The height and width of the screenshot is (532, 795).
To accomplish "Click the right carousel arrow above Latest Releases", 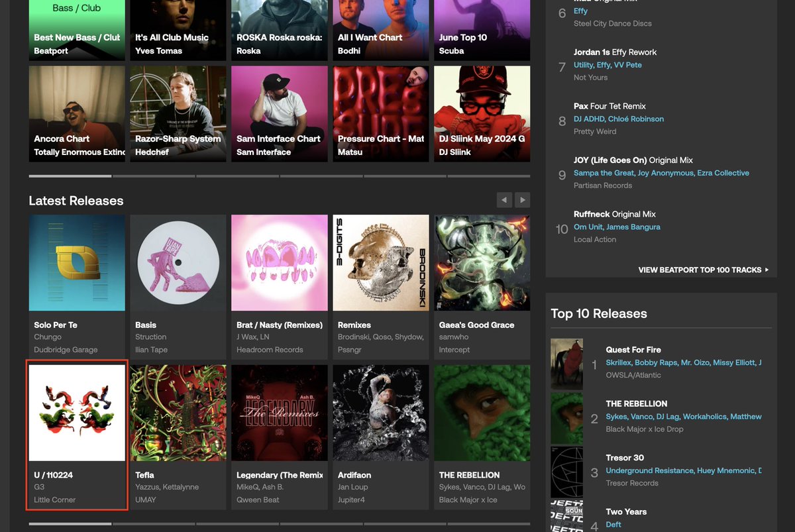I will pyautogui.click(x=523, y=199).
